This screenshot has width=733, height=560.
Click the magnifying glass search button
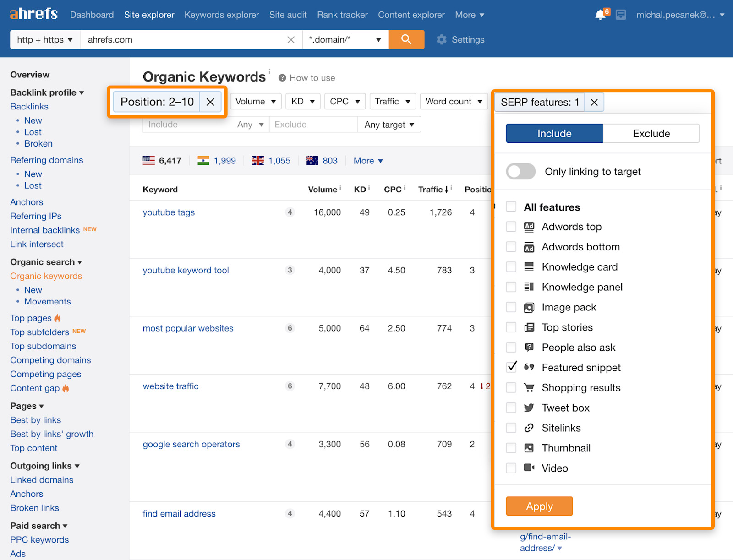pos(406,39)
